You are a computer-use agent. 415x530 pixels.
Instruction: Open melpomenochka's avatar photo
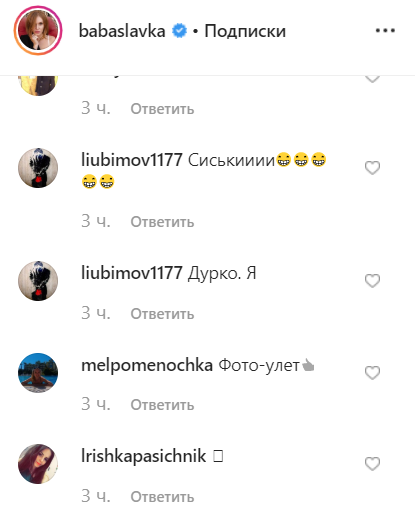(x=38, y=373)
